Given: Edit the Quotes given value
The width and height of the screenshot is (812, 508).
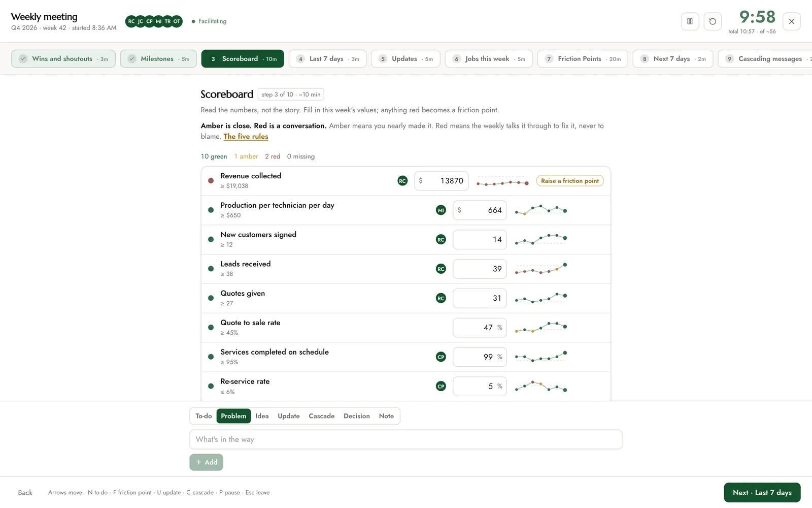Looking at the screenshot, I should pyautogui.click(x=480, y=298).
